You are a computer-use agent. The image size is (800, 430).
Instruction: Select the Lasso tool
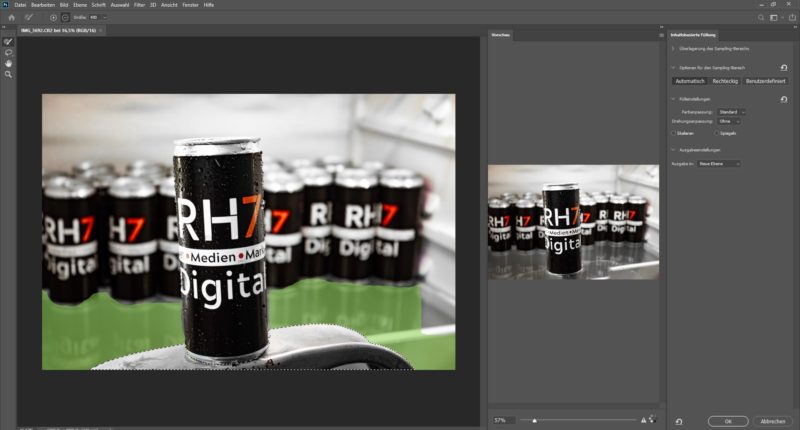point(8,53)
